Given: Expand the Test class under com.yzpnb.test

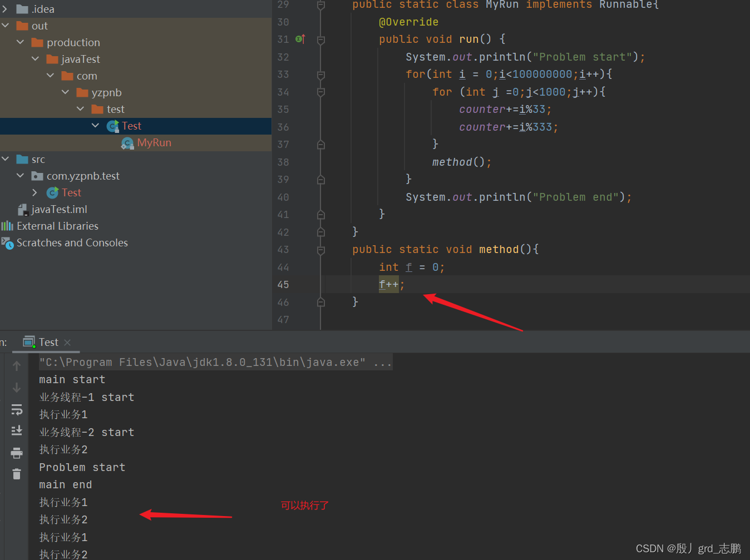Looking at the screenshot, I should [35, 192].
